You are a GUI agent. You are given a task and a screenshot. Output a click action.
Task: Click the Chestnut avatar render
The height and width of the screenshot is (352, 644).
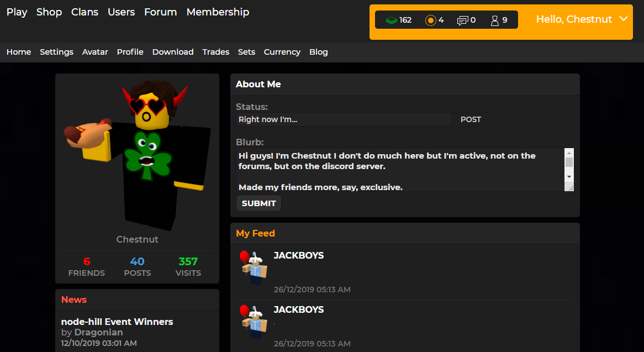click(x=137, y=155)
